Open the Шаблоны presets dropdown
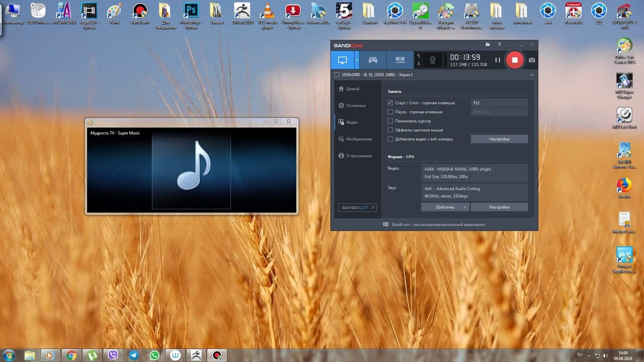Image resolution: width=644 pixels, height=362 pixels. point(445,207)
